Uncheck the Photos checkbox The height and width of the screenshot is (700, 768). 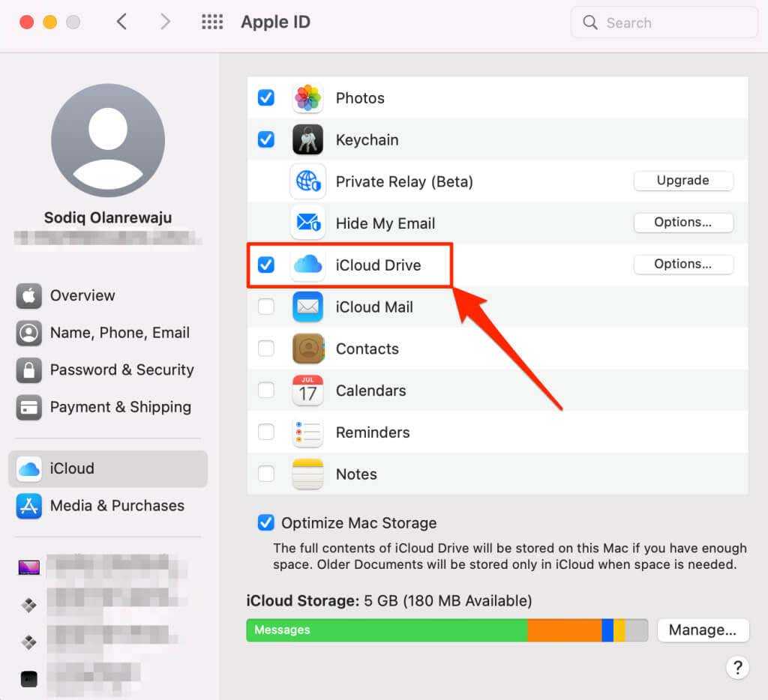pyautogui.click(x=266, y=98)
